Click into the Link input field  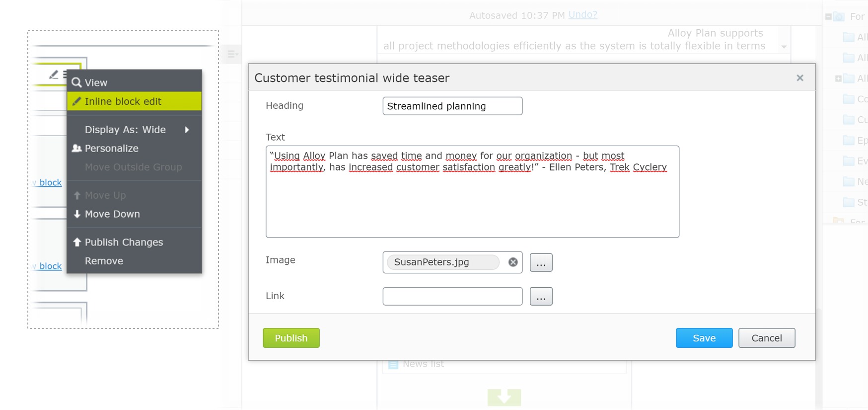tap(452, 296)
